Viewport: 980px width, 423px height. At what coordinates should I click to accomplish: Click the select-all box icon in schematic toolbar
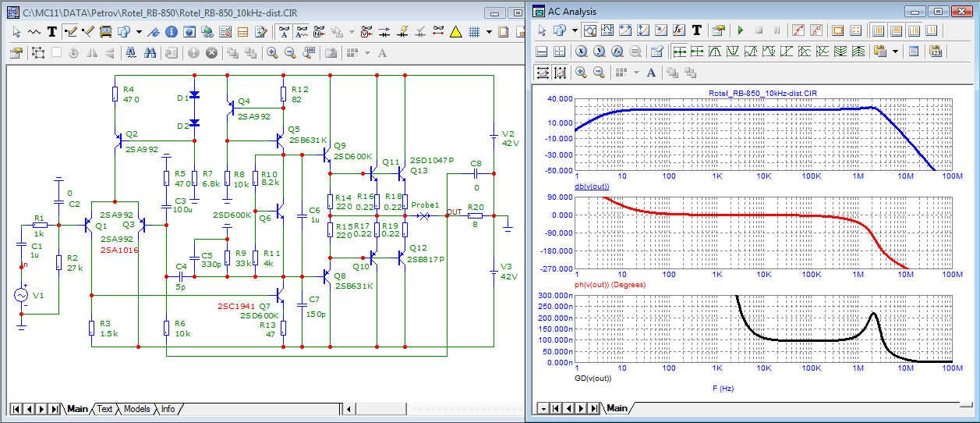(x=38, y=54)
